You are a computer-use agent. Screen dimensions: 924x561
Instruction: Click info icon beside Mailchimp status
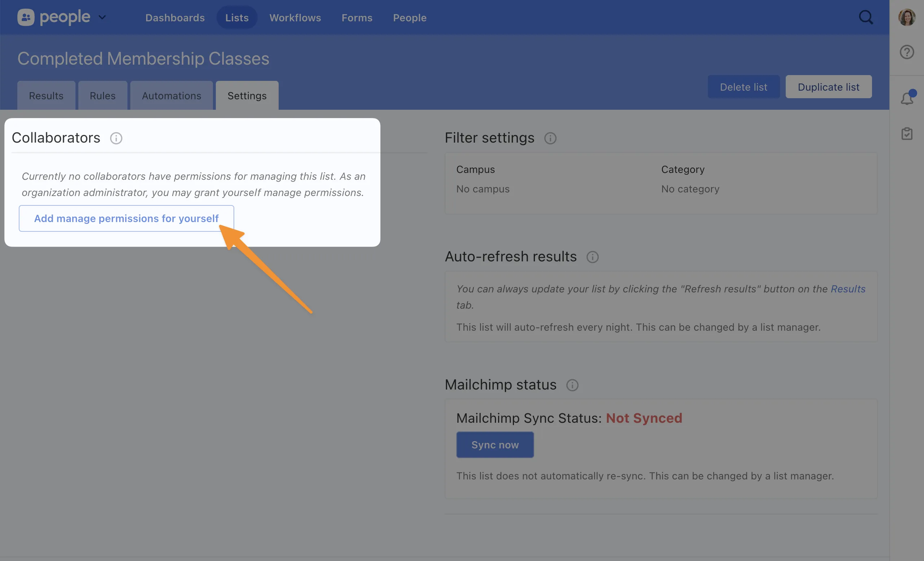point(572,385)
